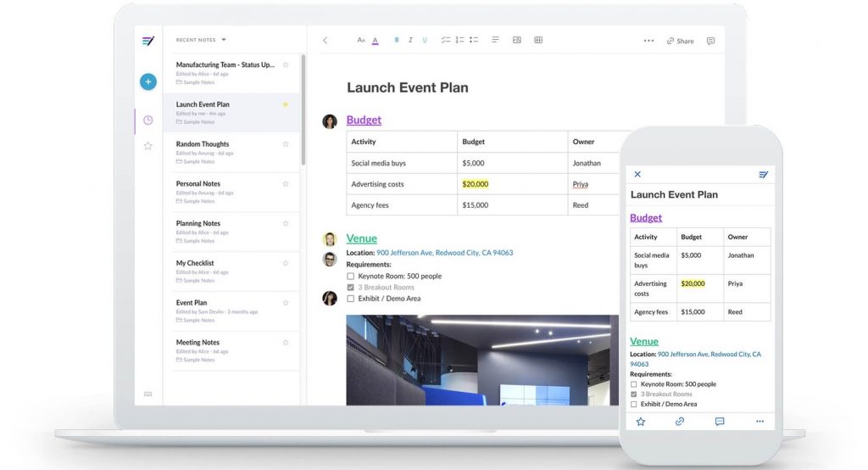Open the My Checklist note

click(x=231, y=271)
